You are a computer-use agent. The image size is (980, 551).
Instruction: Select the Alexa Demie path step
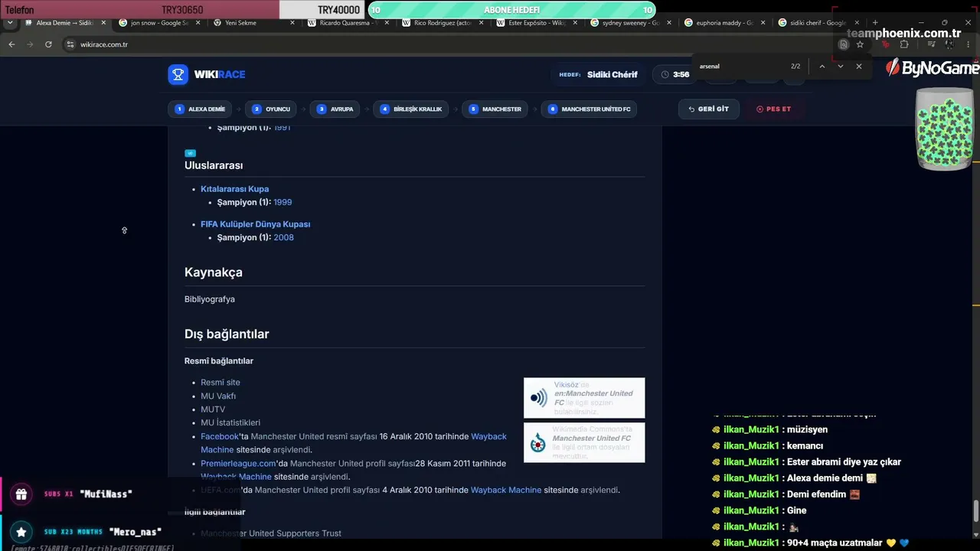pos(200,109)
